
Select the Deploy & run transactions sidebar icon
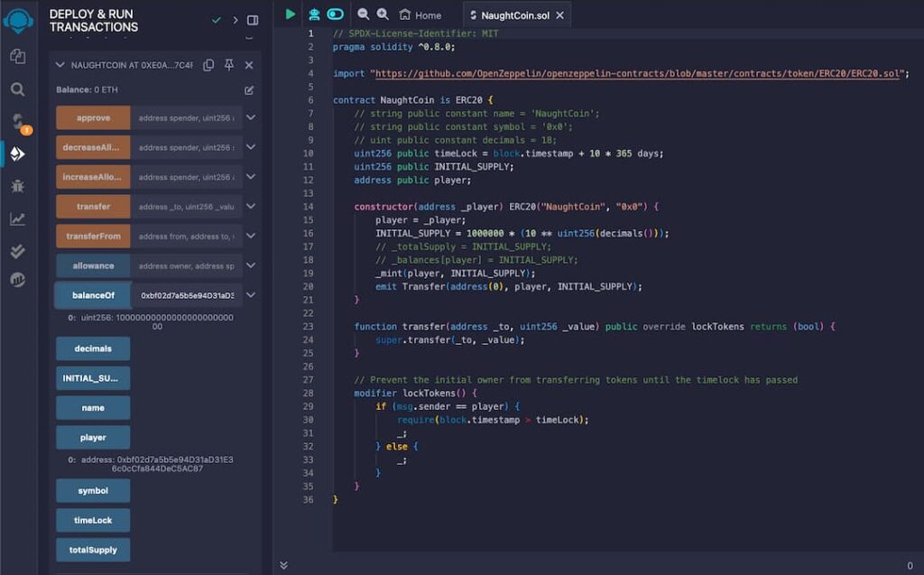point(18,154)
